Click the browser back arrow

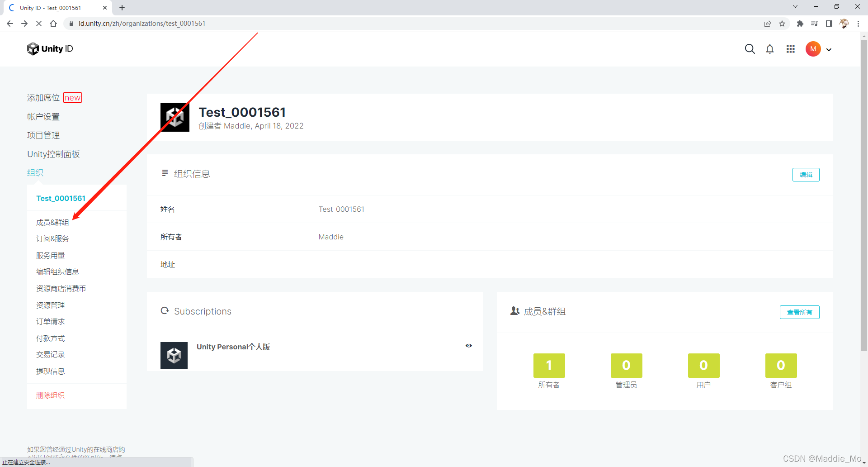click(10, 24)
